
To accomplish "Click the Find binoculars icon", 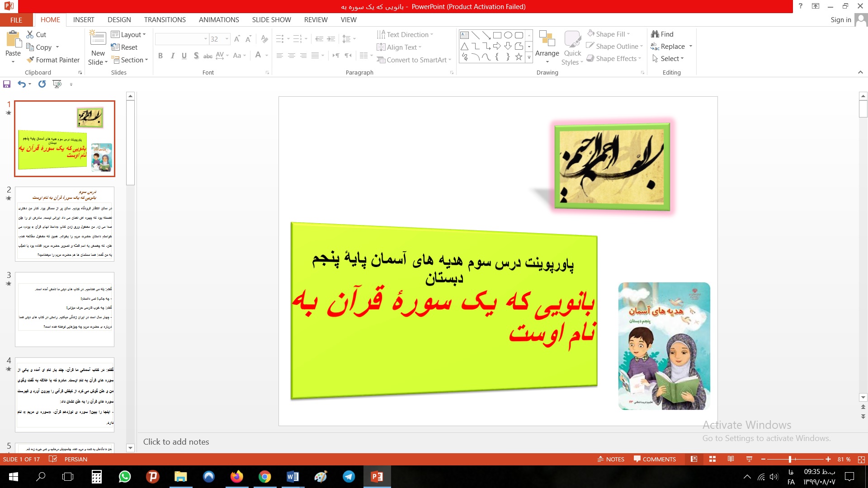I will coord(655,34).
